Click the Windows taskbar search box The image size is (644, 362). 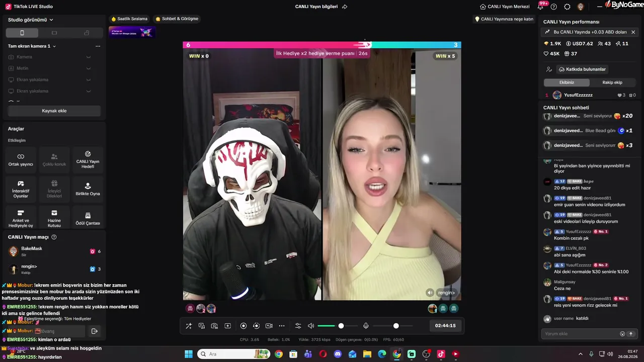click(x=233, y=354)
